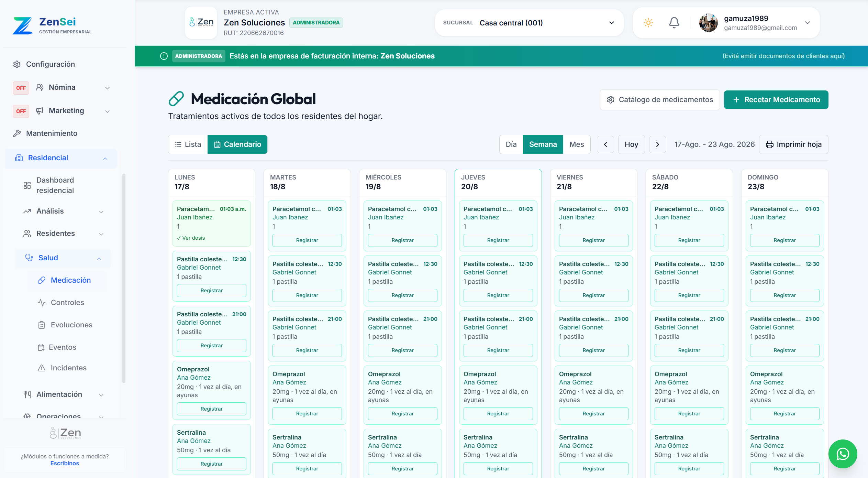Viewport: 868px width, 478px height.
Task: Click the Residencial building icon
Action: point(19,158)
